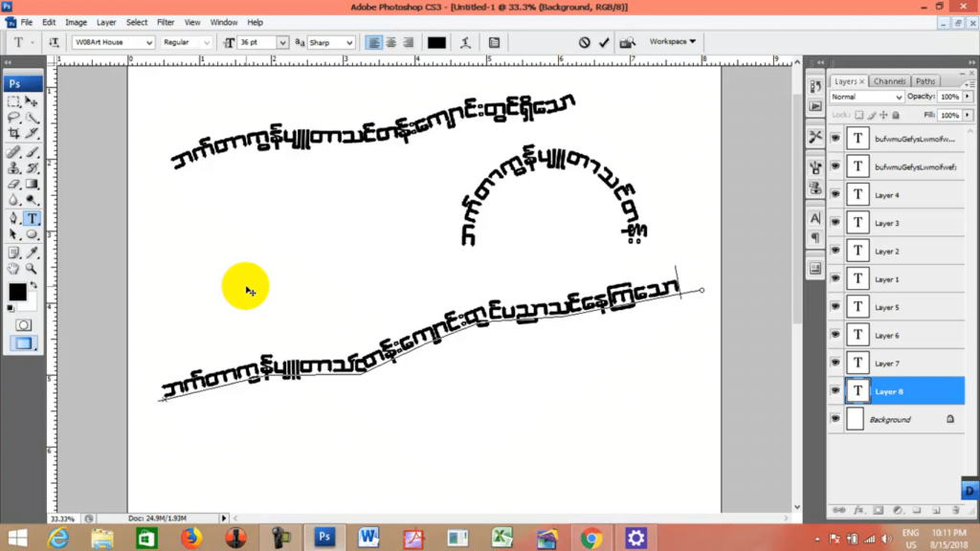
Task: Link layers from Layers panel bottom
Action: [x=839, y=511]
